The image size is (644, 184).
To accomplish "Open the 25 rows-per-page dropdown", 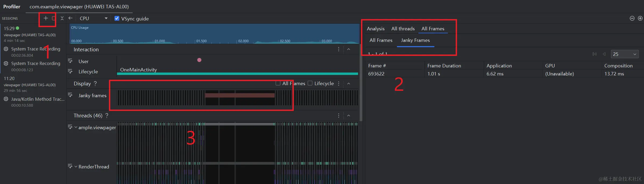I will pyautogui.click(x=625, y=54).
